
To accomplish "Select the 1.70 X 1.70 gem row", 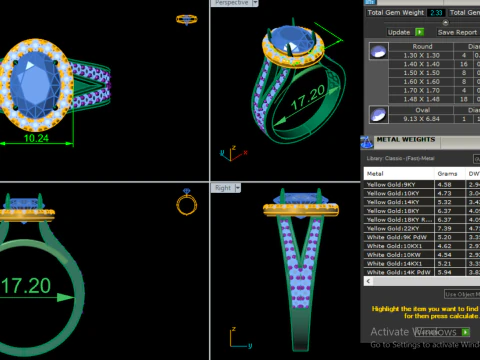I will [434, 90].
